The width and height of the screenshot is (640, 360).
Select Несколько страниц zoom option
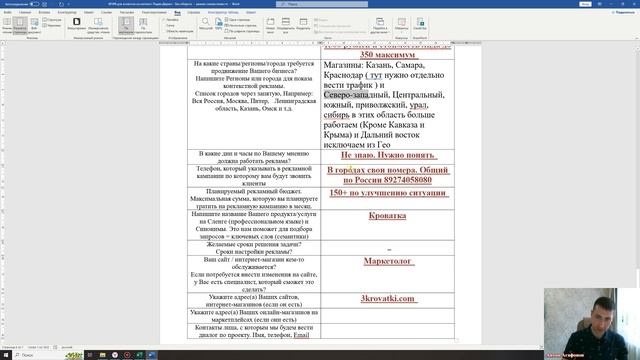241,25
